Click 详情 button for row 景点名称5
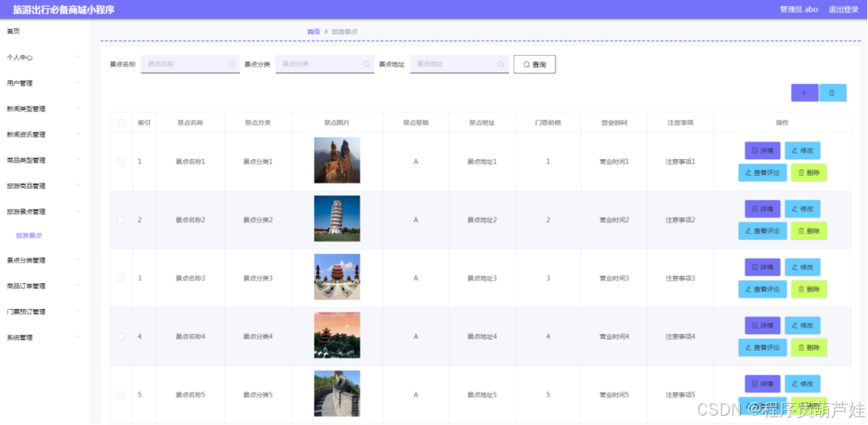 pos(762,383)
